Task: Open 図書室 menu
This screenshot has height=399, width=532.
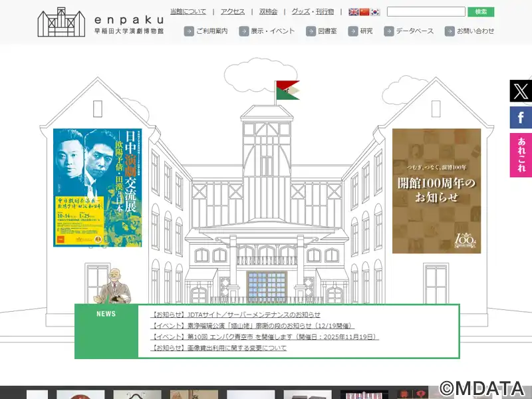Action: [x=327, y=31]
